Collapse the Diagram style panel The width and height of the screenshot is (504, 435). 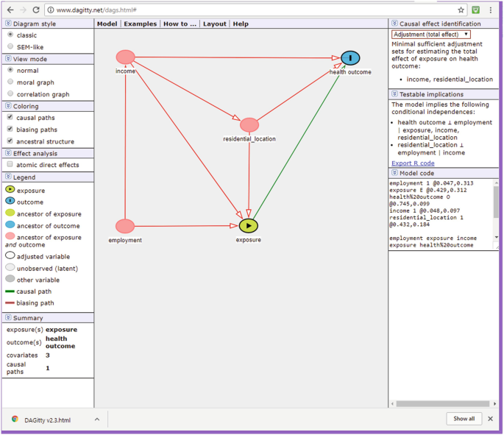pyautogui.click(x=7, y=24)
